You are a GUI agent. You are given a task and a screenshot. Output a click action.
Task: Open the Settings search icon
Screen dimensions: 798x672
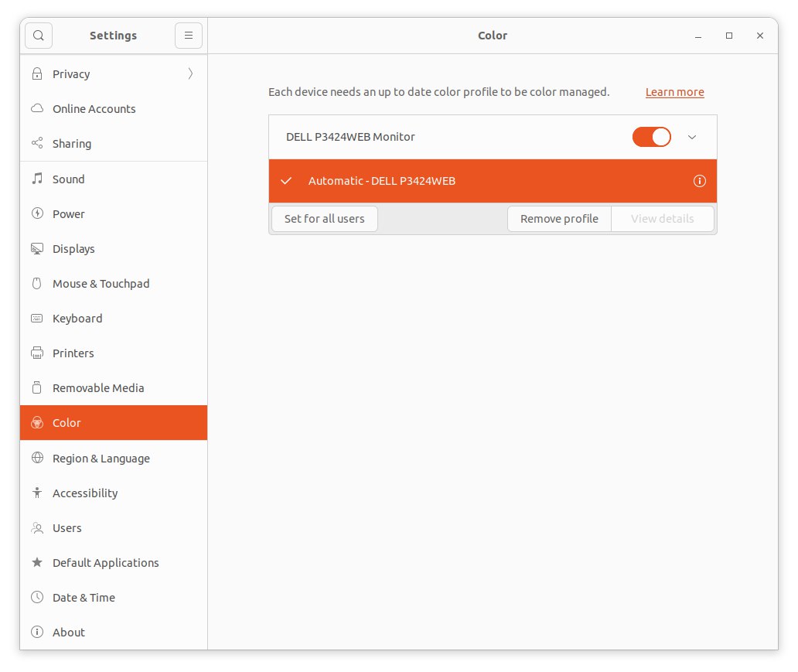pyautogui.click(x=39, y=36)
